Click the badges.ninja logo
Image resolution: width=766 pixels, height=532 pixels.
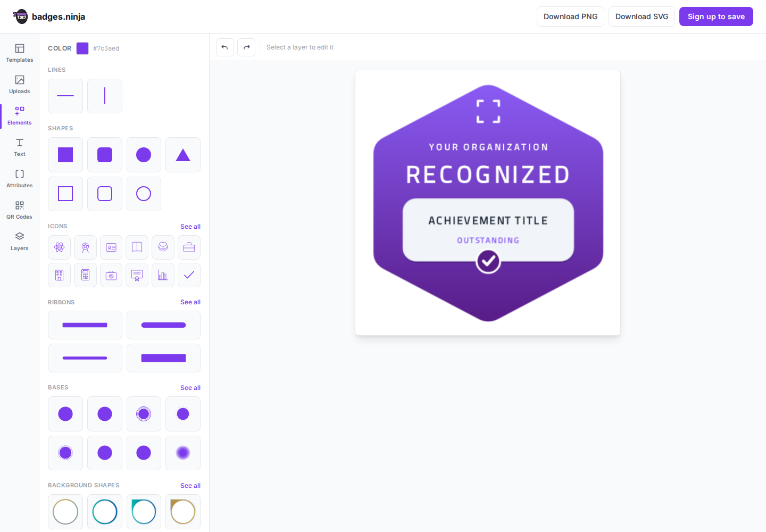(x=49, y=16)
